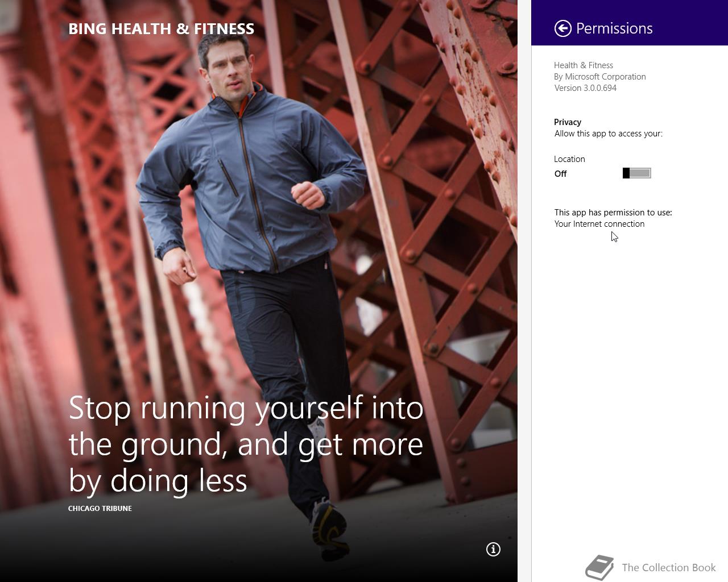Click 'Allow this app to access your:' text
This screenshot has height=582, width=728.
coord(609,134)
